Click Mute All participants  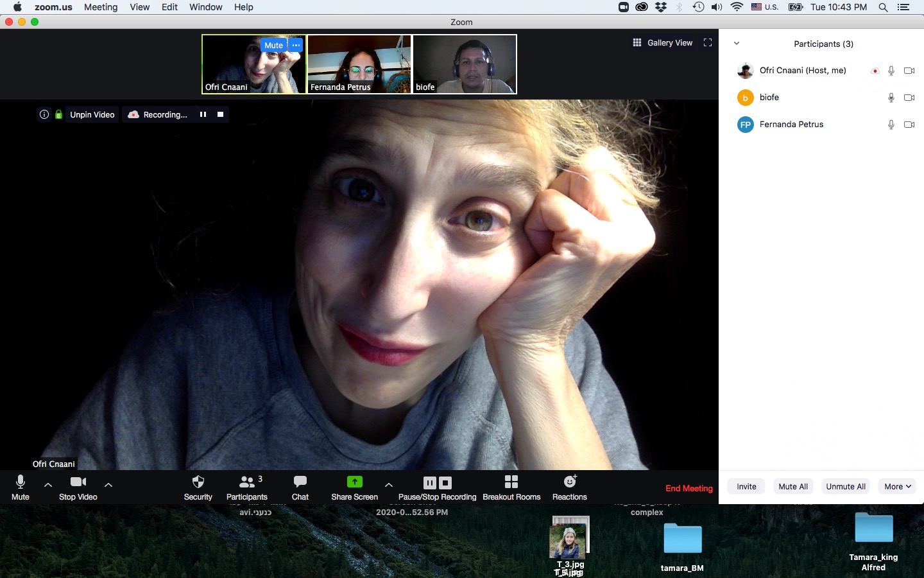pos(793,486)
